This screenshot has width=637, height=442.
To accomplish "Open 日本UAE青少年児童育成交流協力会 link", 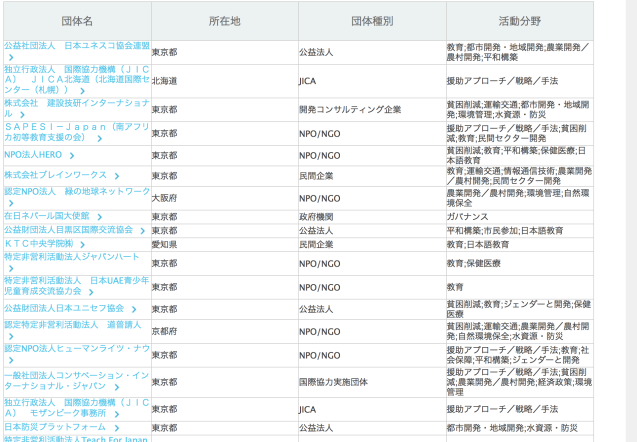I will point(77,286).
